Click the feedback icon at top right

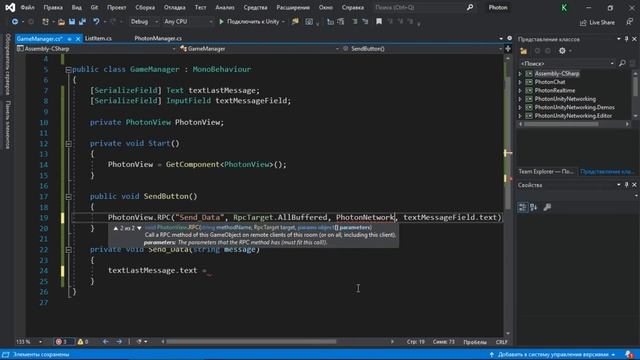(x=630, y=22)
